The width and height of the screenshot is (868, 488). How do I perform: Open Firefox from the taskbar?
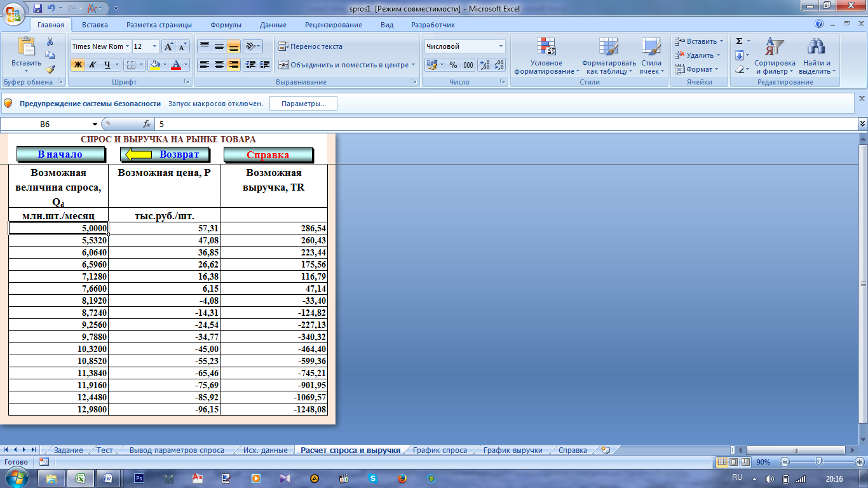click(x=402, y=478)
